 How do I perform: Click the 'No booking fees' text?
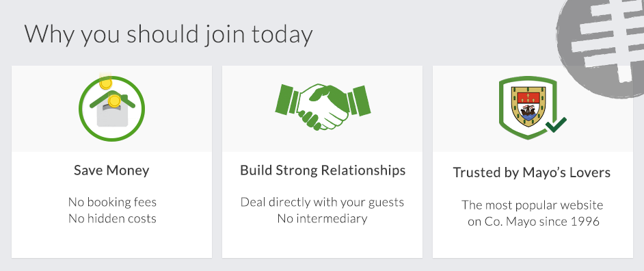112,203
